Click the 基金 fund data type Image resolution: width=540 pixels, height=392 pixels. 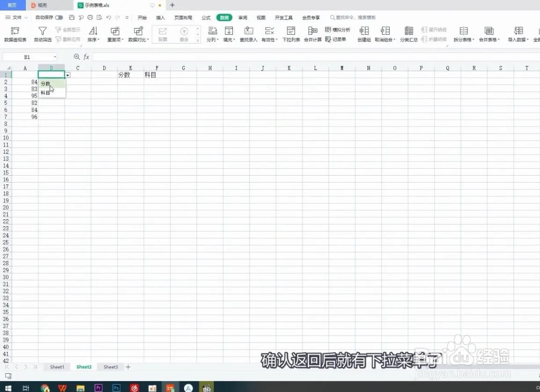[x=184, y=35]
